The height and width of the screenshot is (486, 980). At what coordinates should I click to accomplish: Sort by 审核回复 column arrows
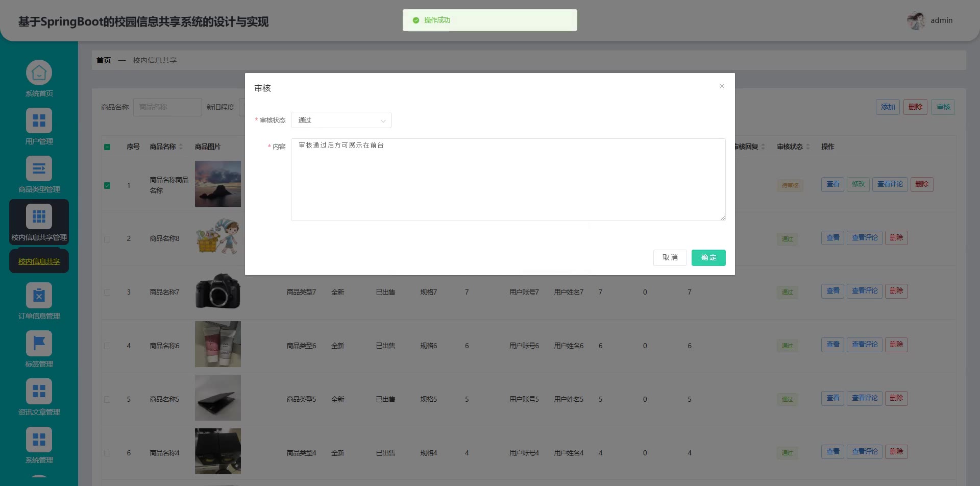pos(763,147)
